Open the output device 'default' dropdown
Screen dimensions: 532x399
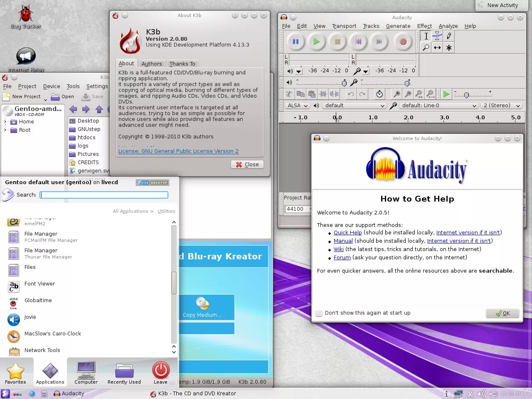coord(354,106)
